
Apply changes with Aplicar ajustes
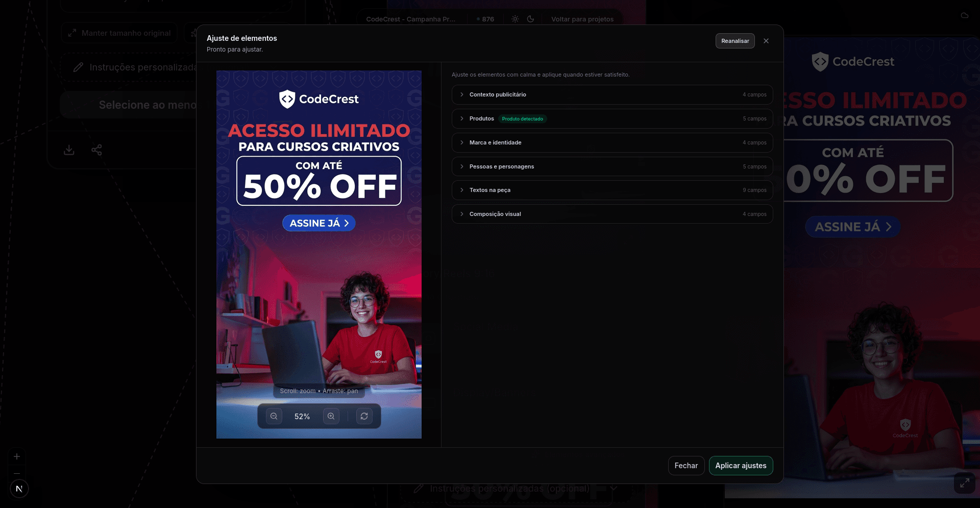click(741, 466)
